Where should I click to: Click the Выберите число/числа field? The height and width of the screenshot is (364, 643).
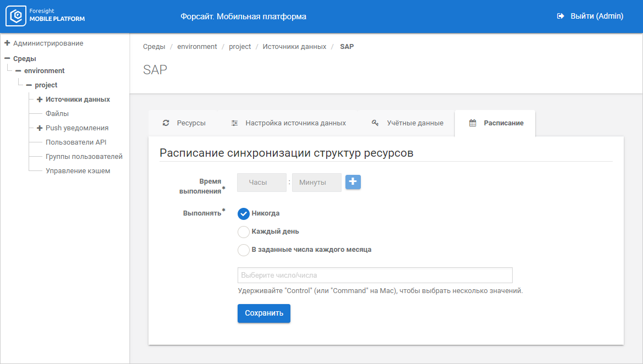[375, 275]
